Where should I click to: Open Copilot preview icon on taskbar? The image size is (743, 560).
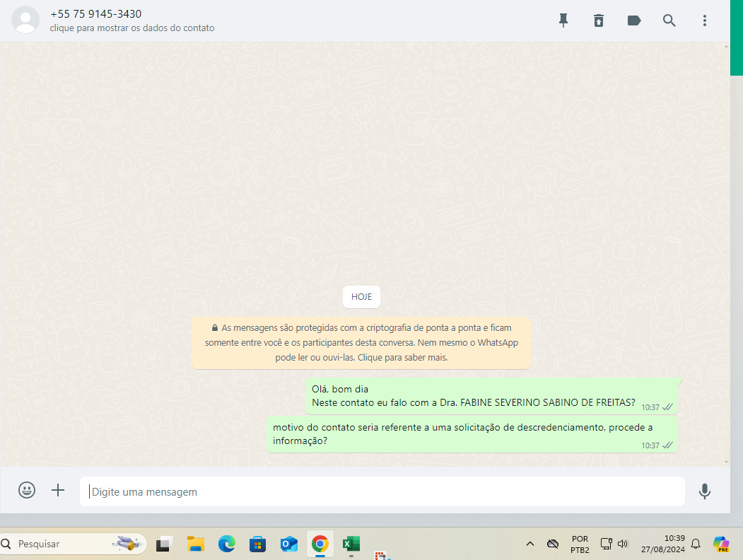pyautogui.click(x=721, y=544)
